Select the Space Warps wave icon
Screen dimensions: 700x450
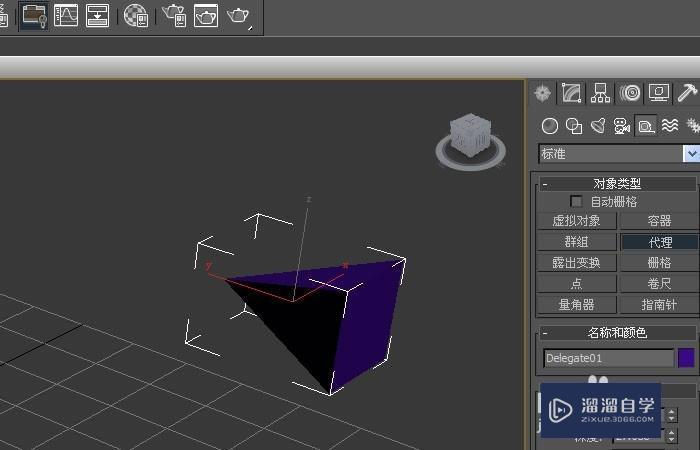coord(670,126)
